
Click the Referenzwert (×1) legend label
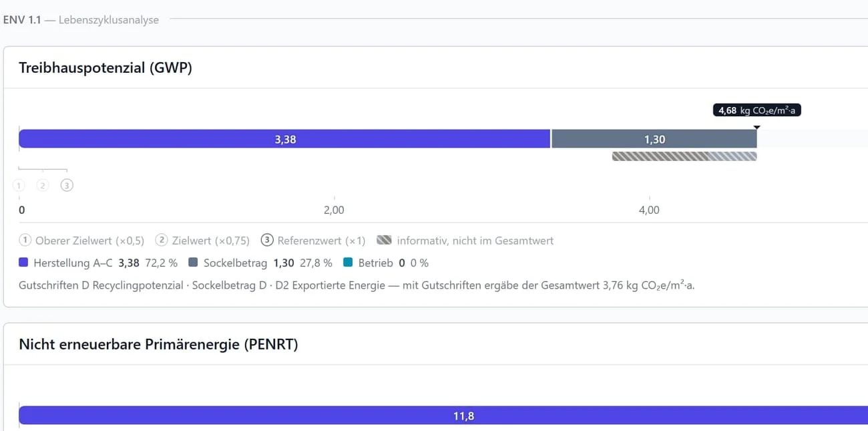(321, 241)
